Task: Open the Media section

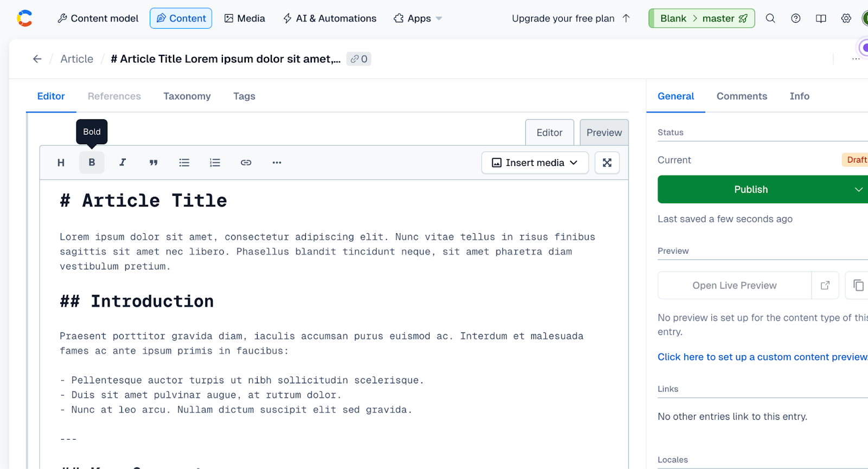Action: [x=245, y=18]
